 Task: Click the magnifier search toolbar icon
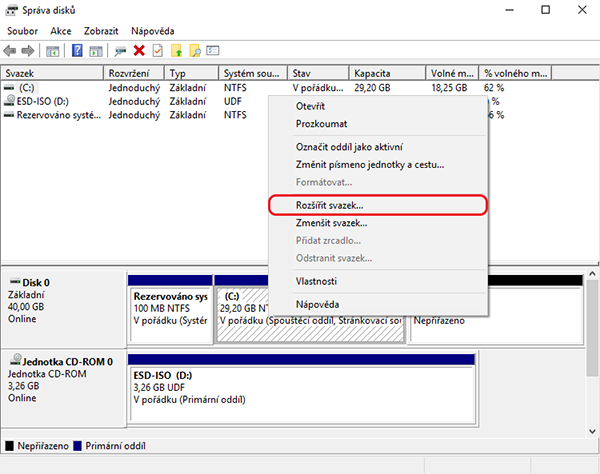point(195,50)
